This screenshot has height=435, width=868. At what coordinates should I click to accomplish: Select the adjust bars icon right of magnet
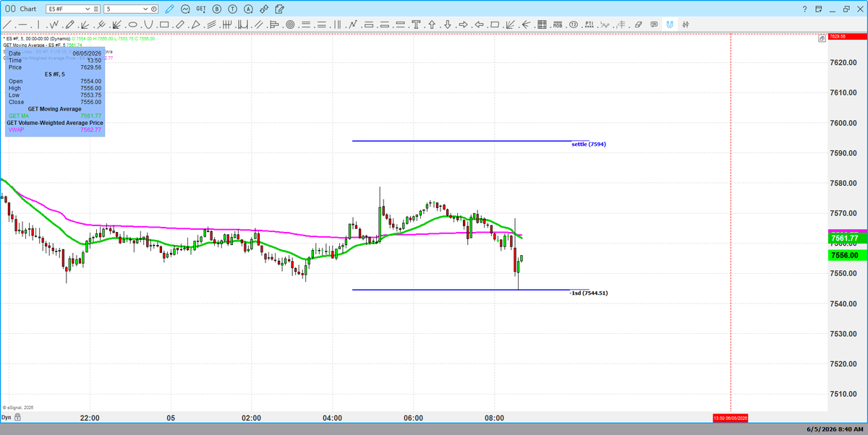pyautogui.click(x=686, y=25)
